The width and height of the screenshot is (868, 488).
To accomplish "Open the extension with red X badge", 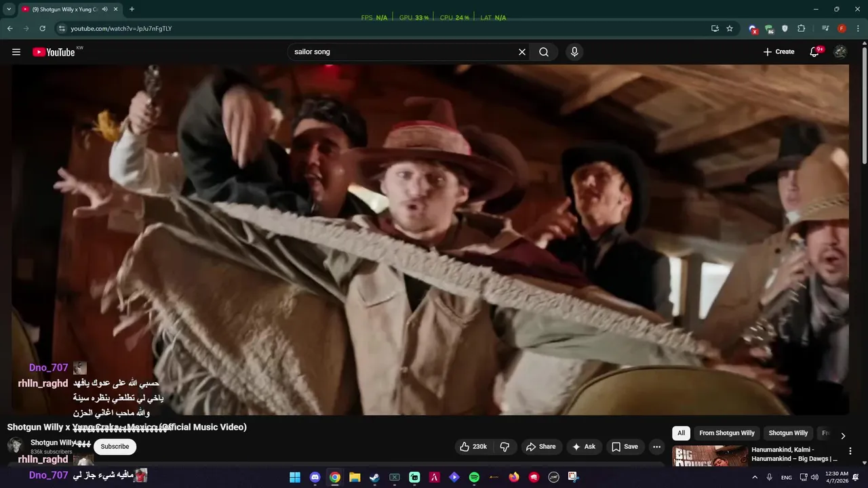I will pyautogui.click(x=753, y=28).
